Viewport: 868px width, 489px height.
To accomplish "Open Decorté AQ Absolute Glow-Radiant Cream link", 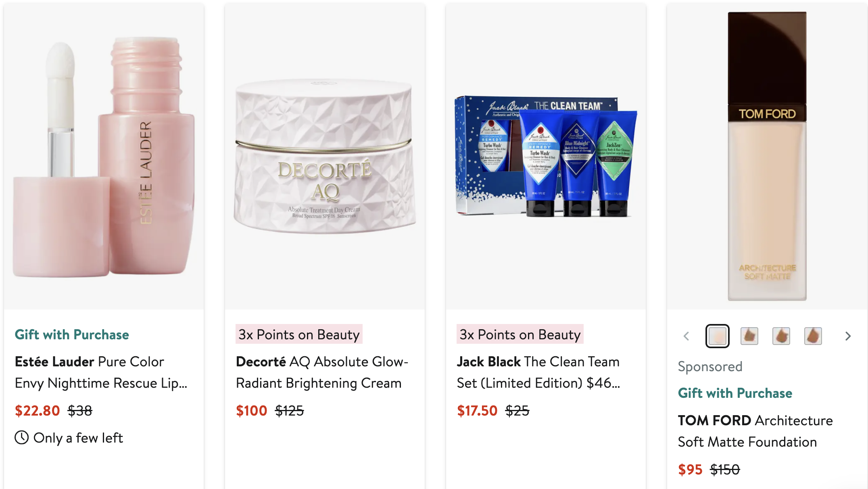I will tap(322, 372).
